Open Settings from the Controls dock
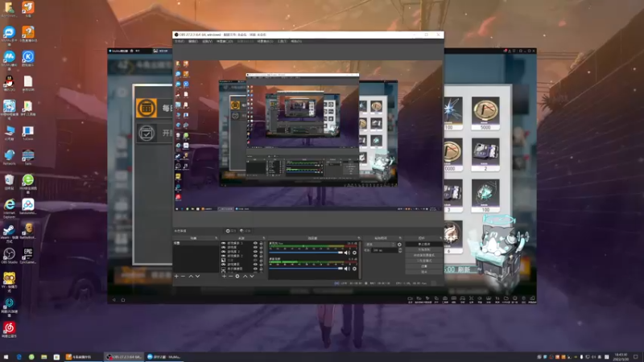The width and height of the screenshot is (644, 362). click(x=424, y=266)
